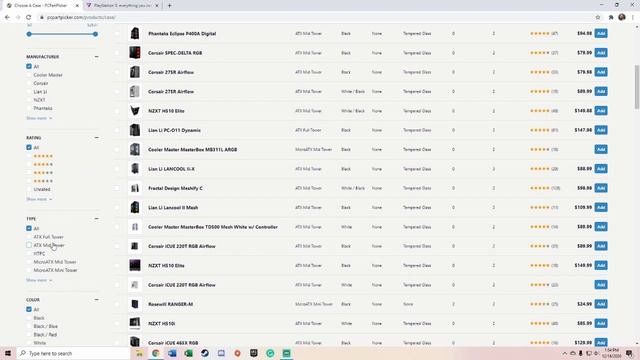Click the Phanteks Eclipse P400A Digital thumbnail
The width and height of the screenshot is (640, 360).
[x=135, y=33]
